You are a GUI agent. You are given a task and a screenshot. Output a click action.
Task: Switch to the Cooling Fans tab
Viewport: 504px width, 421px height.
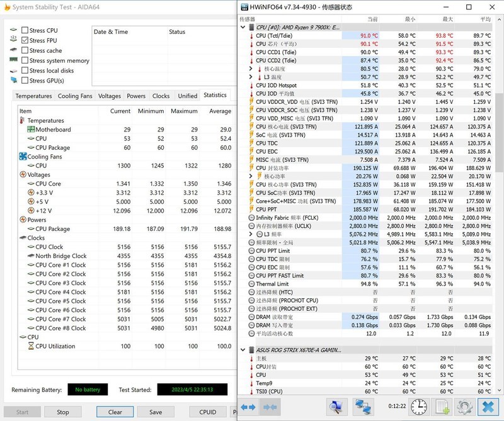(75, 96)
